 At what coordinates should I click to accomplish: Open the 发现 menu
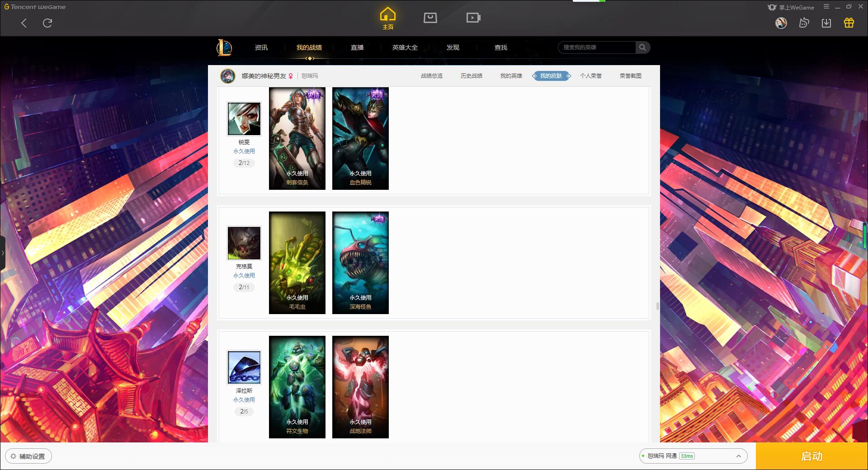(x=453, y=47)
